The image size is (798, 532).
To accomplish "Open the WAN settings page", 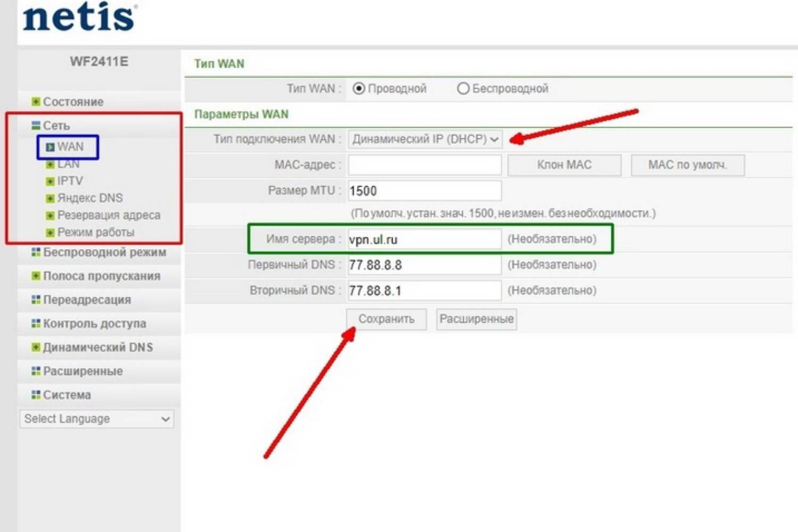I will click(70, 147).
